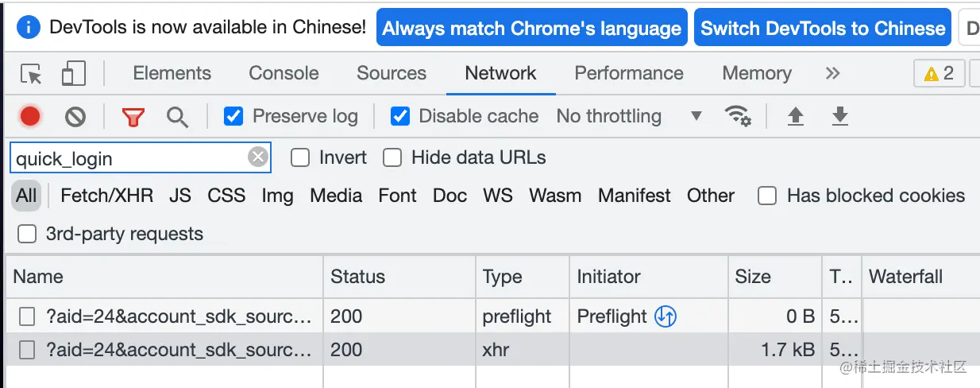Import HAR file with the upload arrow
Image resolution: width=980 pixels, height=388 pixels.
795,117
